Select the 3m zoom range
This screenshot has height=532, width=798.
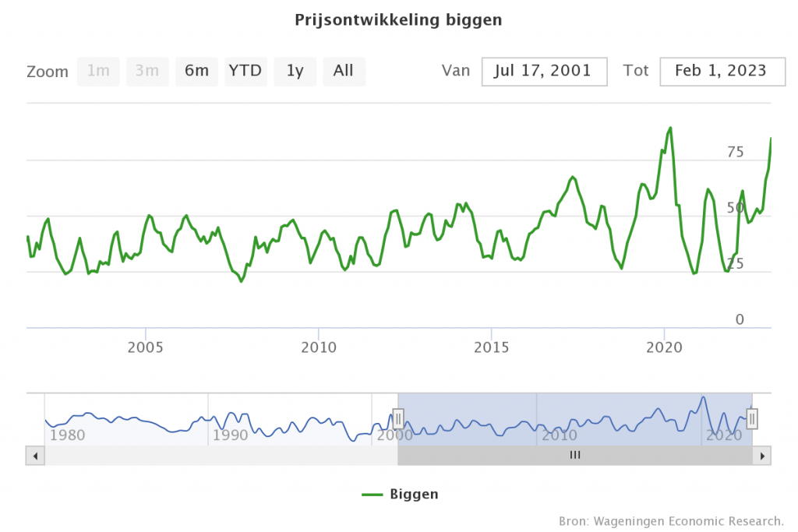(147, 71)
